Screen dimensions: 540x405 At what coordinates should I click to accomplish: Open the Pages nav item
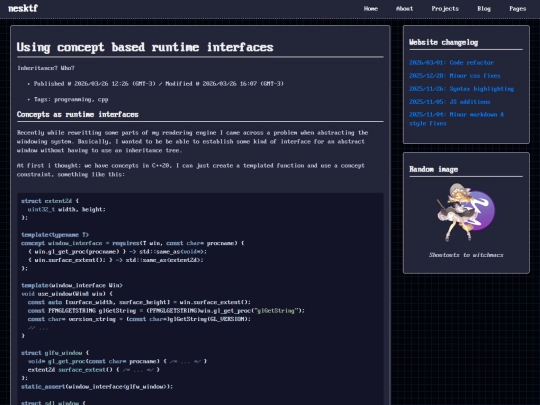(518, 9)
